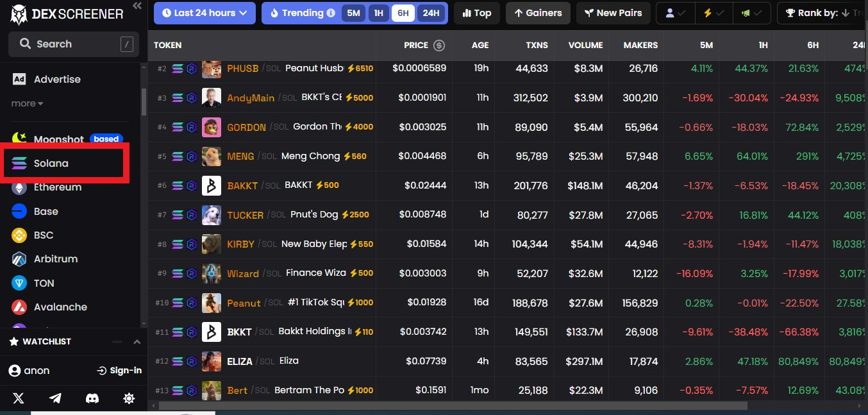Click the $297.1M volume cell
The height and width of the screenshot is (415, 868).
(x=584, y=361)
